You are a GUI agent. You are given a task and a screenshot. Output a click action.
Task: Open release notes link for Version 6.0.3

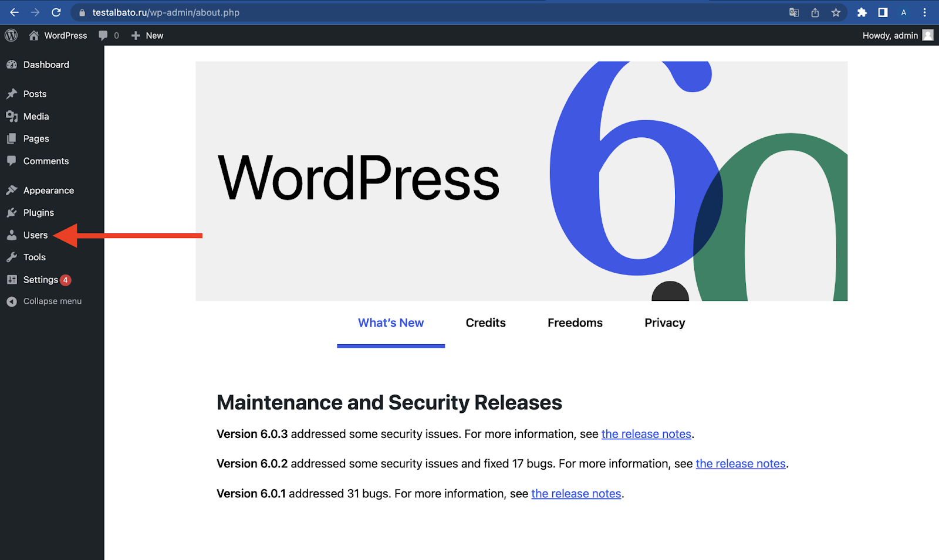pos(646,435)
